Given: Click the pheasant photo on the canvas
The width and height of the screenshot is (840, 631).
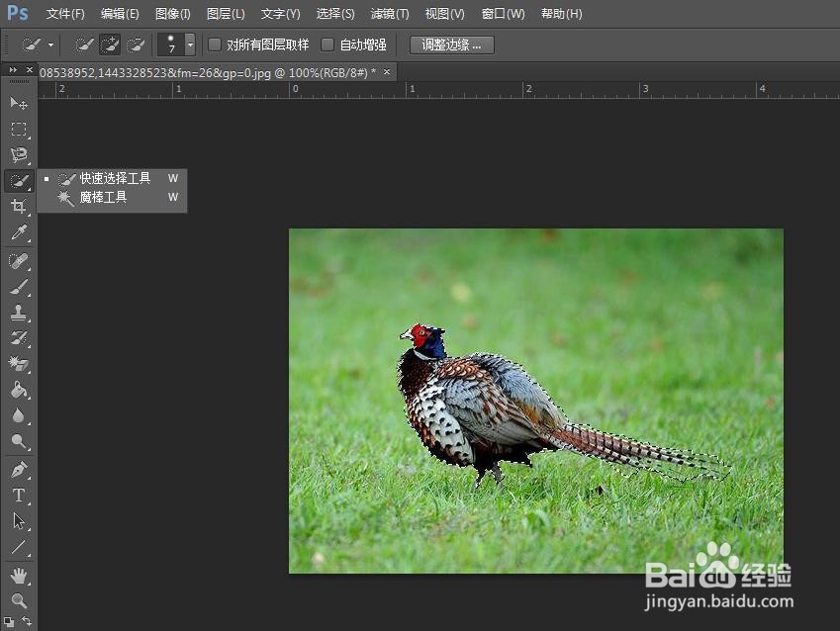Looking at the screenshot, I should pyautogui.click(x=535, y=401).
